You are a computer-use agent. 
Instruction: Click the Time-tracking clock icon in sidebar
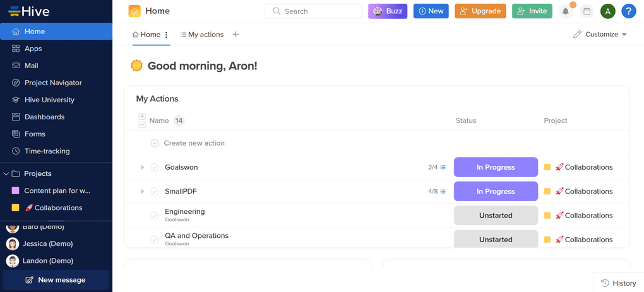click(x=16, y=151)
